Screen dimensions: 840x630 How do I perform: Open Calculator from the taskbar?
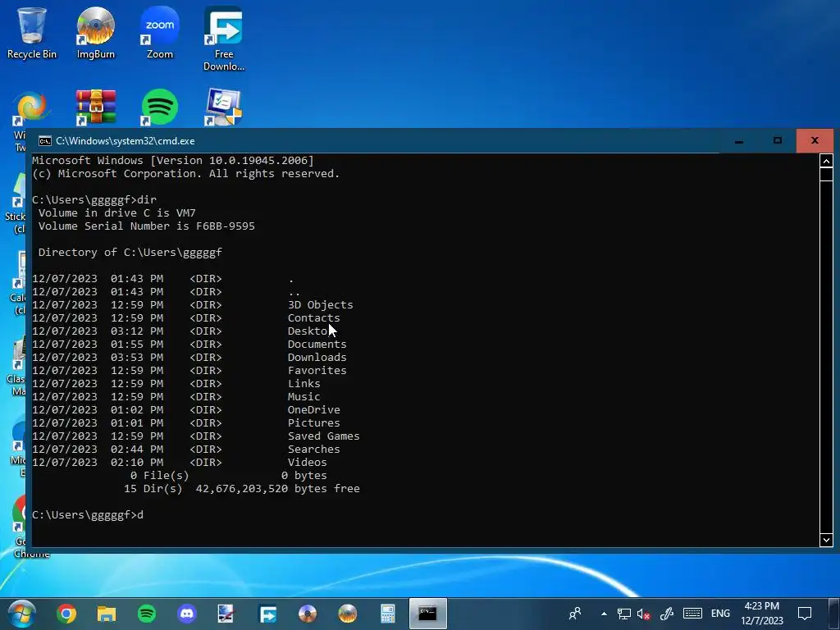388,614
